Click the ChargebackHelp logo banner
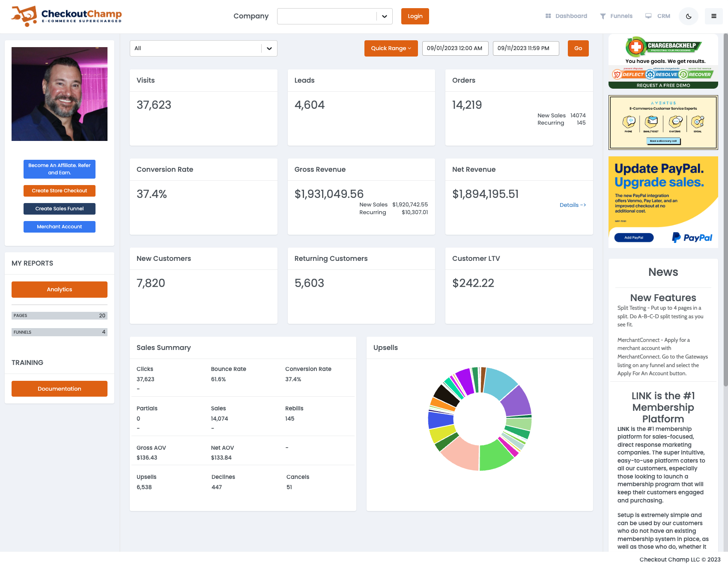This screenshot has height=565, width=728. [x=663, y=61]
